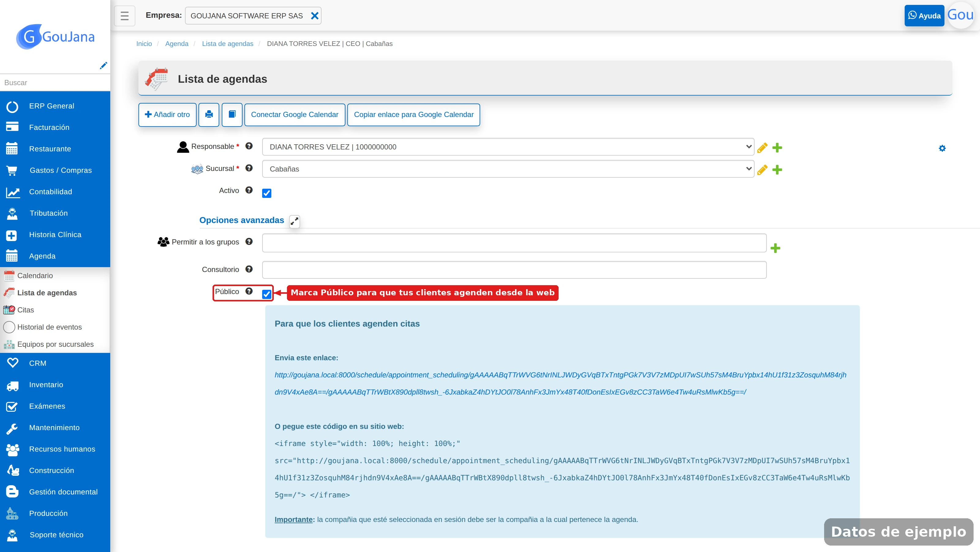Image resolution: width=980 pixels, height=552 pixels.
Task: Open the Sucursal dropdown
Action: [x=508, y=169]
